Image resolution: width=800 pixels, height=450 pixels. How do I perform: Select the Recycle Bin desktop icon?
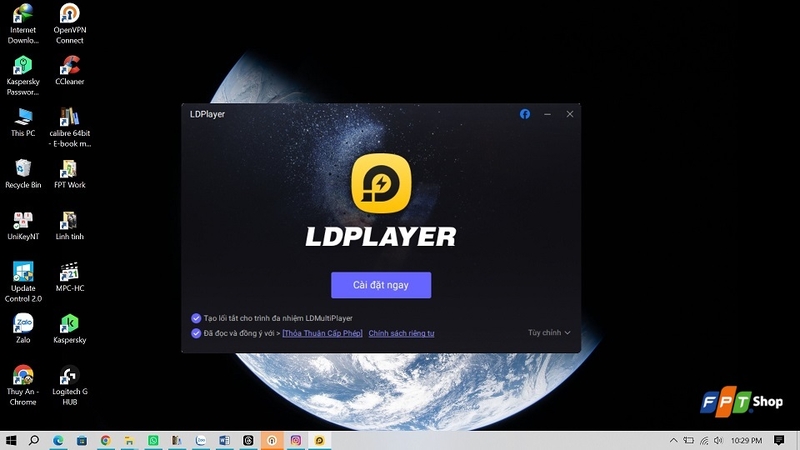tap(23, 174)
